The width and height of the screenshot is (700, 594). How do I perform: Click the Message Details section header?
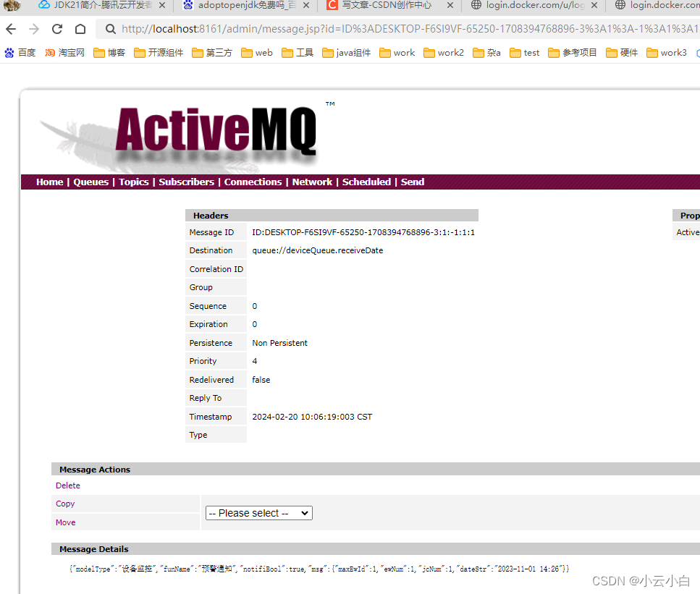(94, 549)
